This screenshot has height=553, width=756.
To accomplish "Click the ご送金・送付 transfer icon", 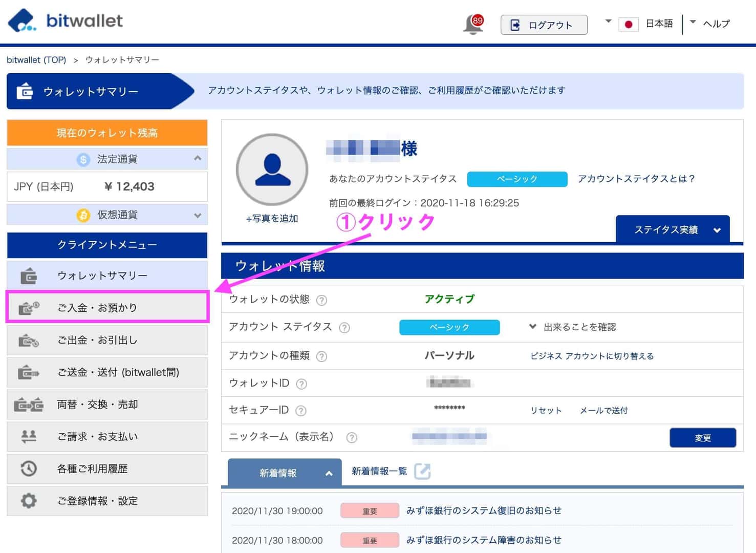I will pos(29,372).
